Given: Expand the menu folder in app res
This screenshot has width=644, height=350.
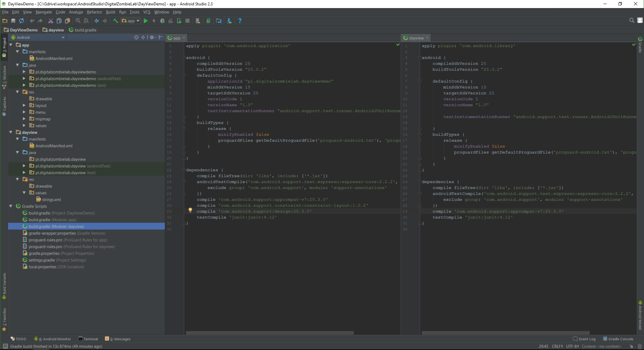Looking at the screenshot, I should pyautogui.click(x=24, y=112).
